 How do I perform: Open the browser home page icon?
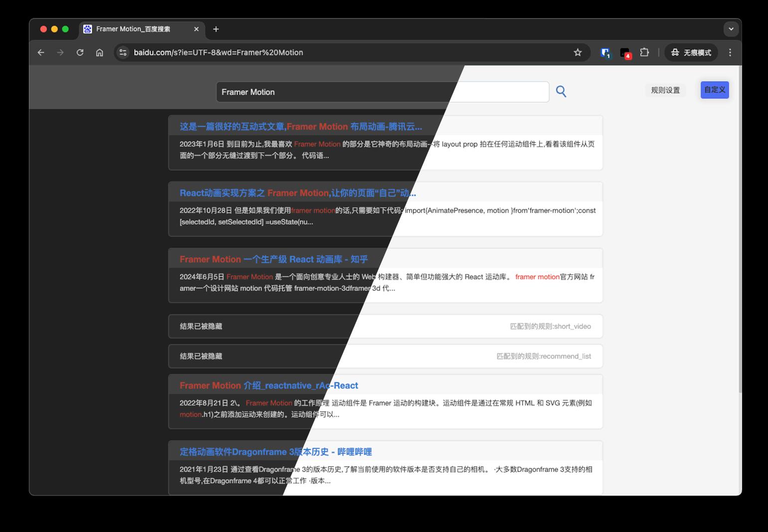100,52
